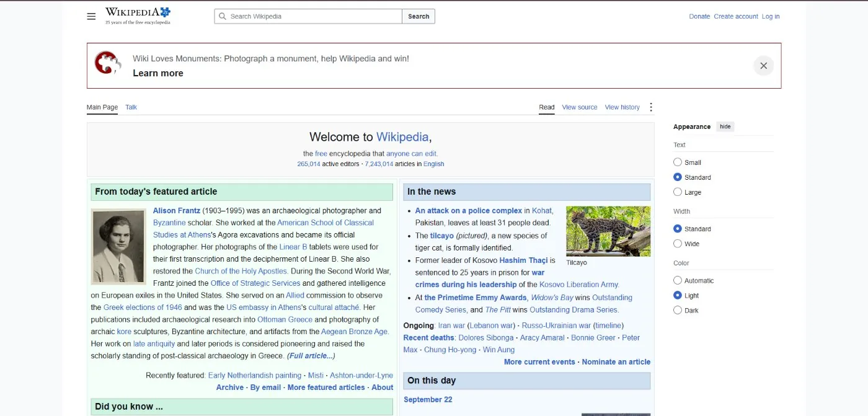Click the Search button

(418, 17)
